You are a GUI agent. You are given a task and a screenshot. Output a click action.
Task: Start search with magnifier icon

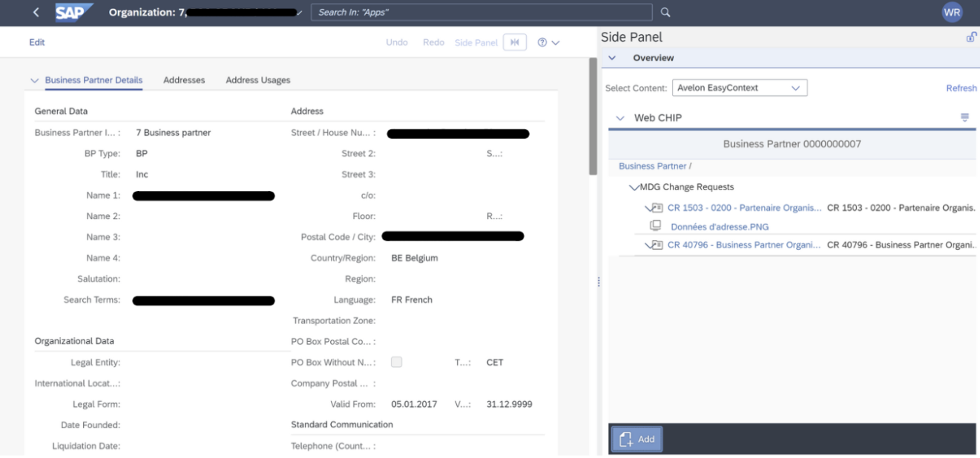point(665,12)
